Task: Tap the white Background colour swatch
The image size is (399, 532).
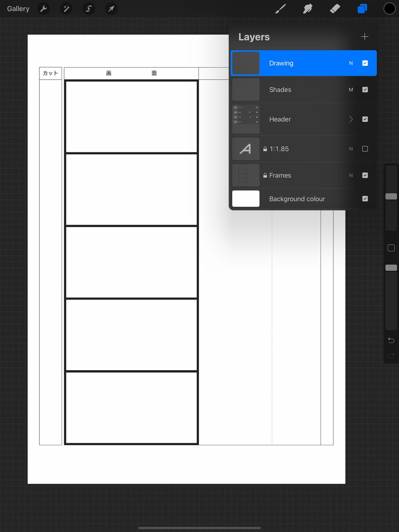Action: tap(246, 199)
